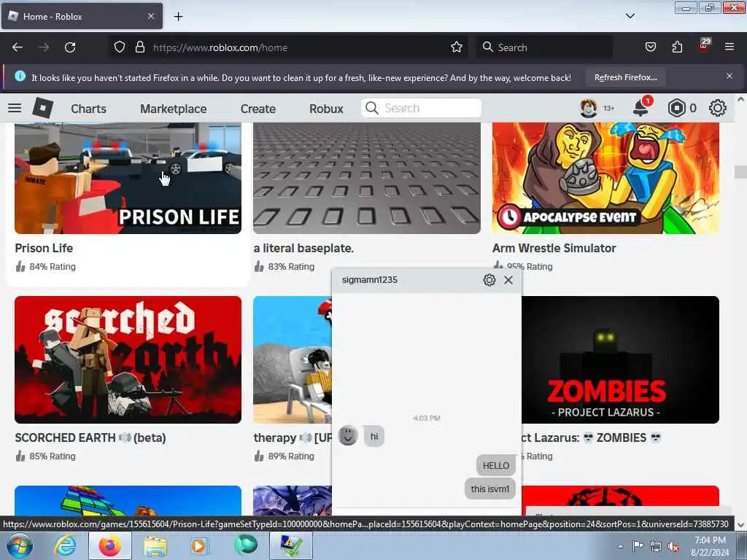The width and height of the screenshot is (747, 560).
Task: Open the Roblox notifications bell
Action: point(640,108)
